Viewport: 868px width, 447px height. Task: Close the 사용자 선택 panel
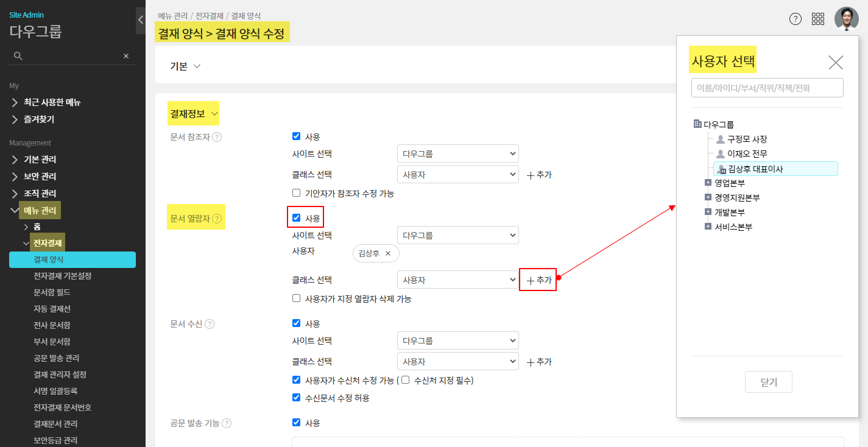(835, 62)
